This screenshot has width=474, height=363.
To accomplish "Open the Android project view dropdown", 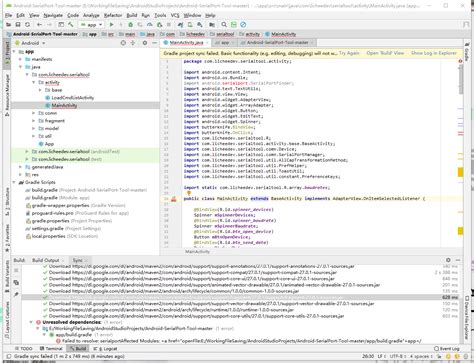I will (x=30, y=43).
